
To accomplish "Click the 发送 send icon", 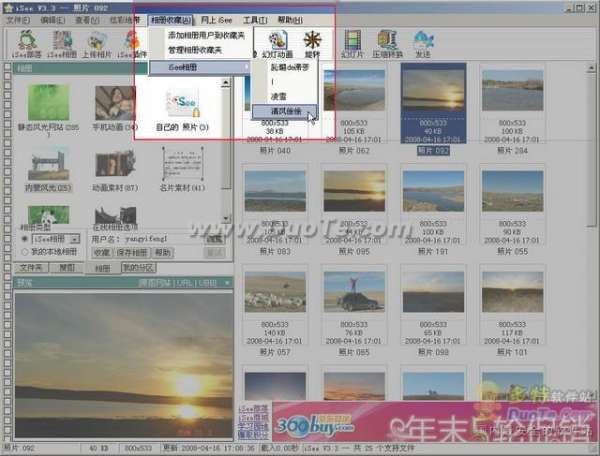I will click(423, 44).
